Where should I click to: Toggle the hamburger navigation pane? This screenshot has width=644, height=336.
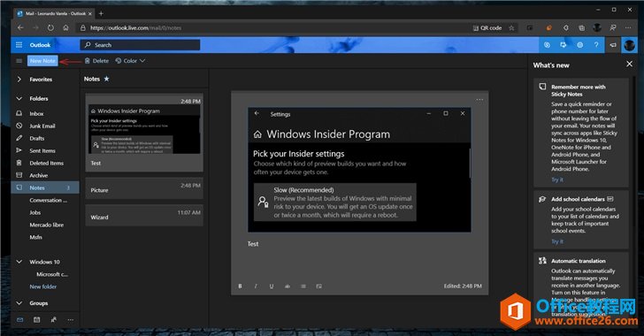(x=19, y=61)
